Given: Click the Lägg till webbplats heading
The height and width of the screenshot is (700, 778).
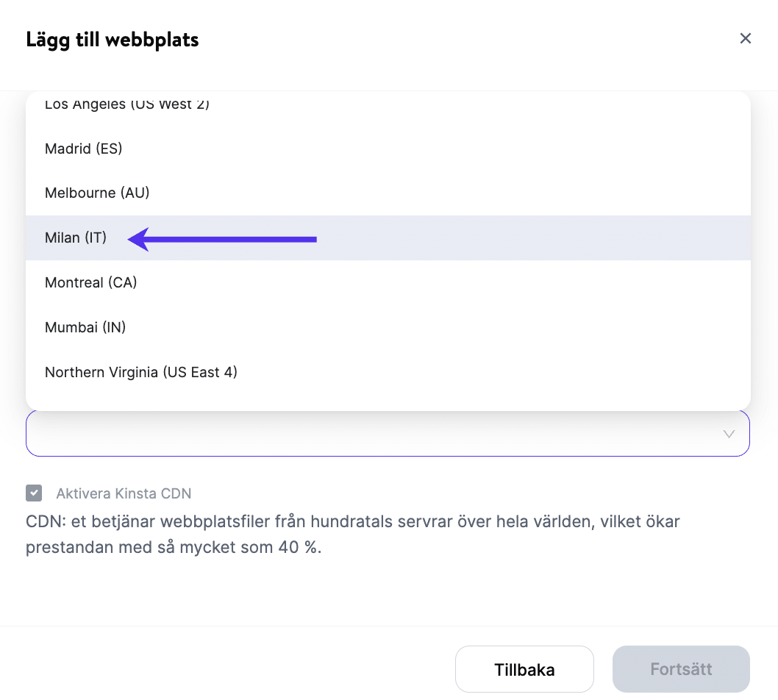Looking at the screenshot, I should 113,39.
